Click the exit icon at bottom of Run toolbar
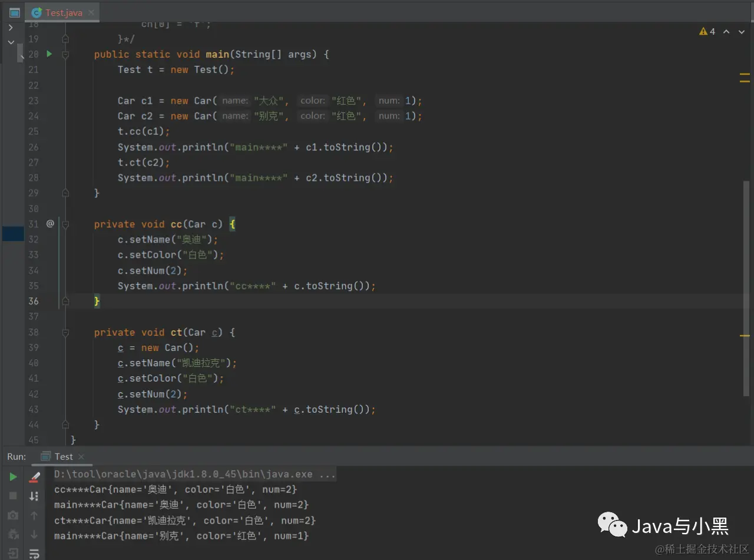The height and width of the screenshot is (560, 754). (x=13, y=554)
